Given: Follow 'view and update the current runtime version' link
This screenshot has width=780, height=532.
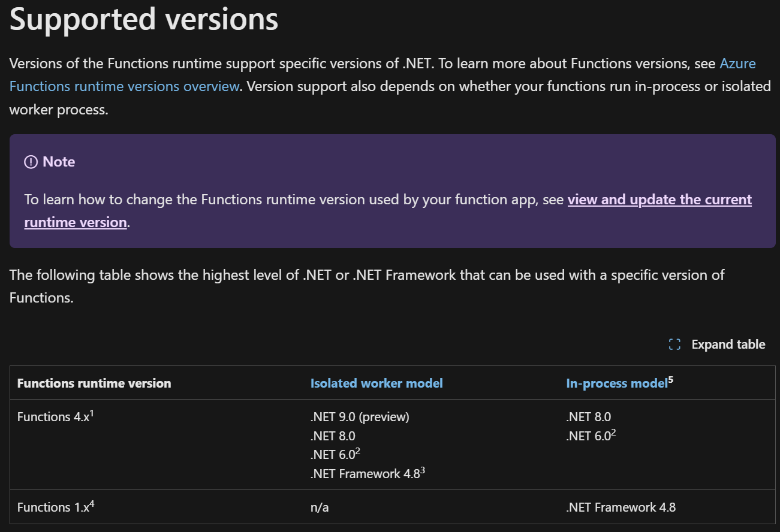Looking at the screenshot, I should [x=659, y=199].
